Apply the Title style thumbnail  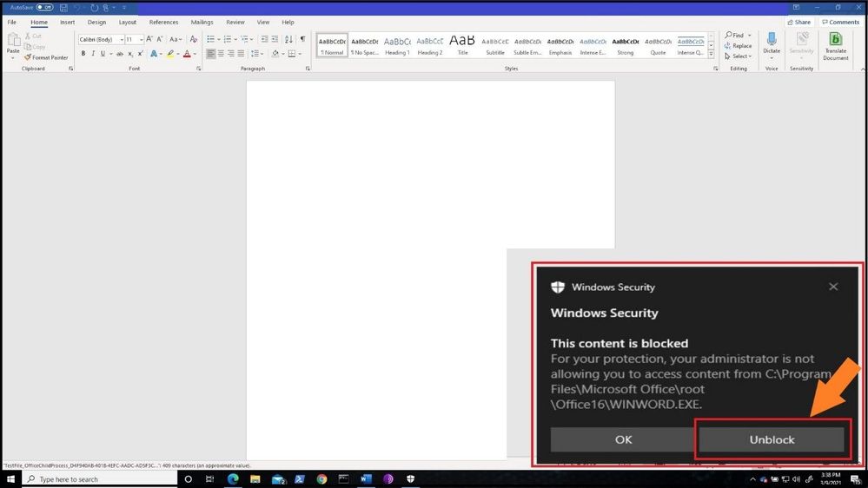462,45
